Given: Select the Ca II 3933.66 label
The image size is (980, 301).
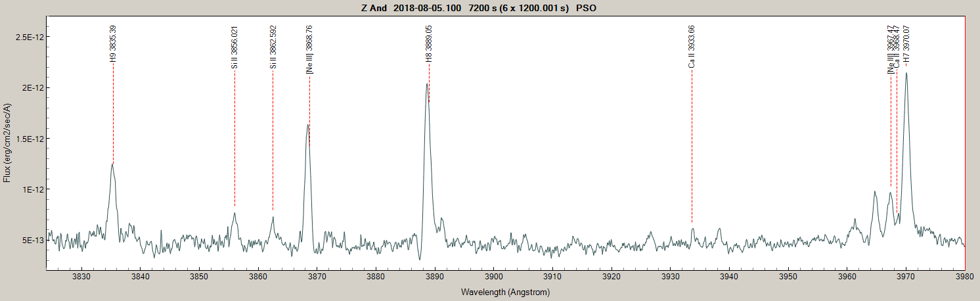Looking at the screenshot, I should 691,47.
